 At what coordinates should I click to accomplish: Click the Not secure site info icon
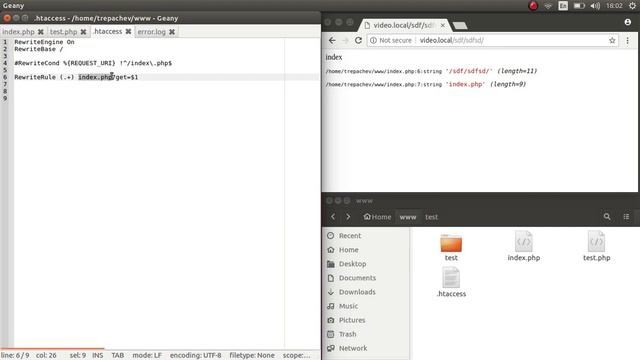pos(373,40)
